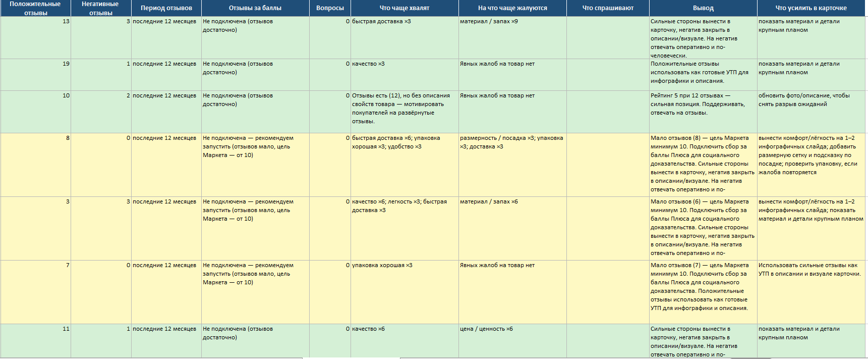Click the 'Вывод' column header

click(x=703, y=8)
